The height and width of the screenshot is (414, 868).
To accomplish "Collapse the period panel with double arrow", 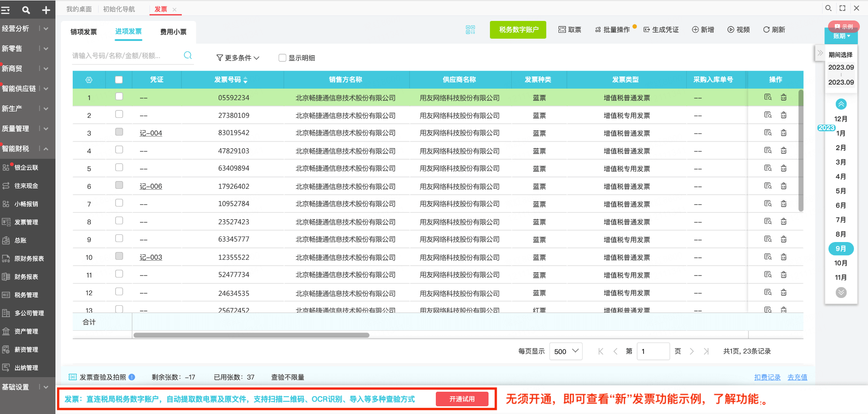I will pyautogui.click(x=820, y=53).
